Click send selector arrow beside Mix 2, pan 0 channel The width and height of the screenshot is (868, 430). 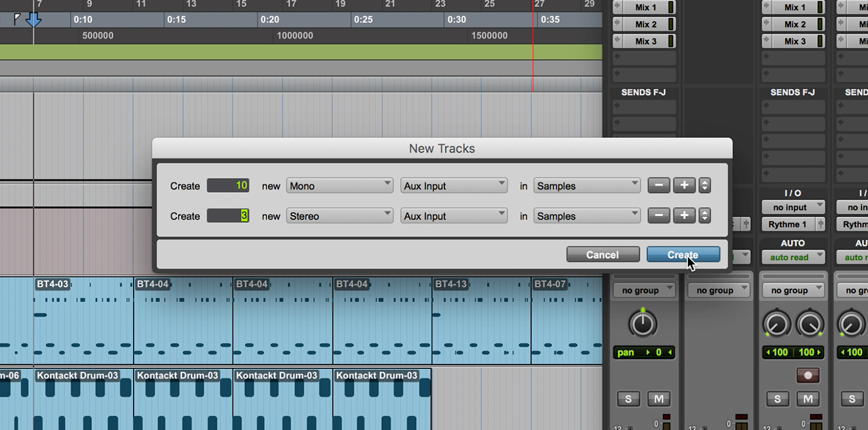[x=618, y=24]
